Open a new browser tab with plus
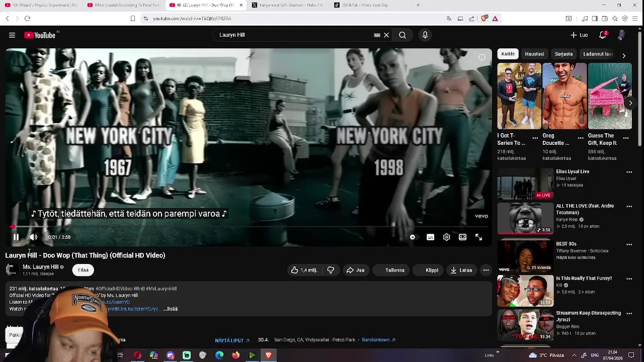Image resolution: width=644 pixels, height=362 pixels. [418, 5]
